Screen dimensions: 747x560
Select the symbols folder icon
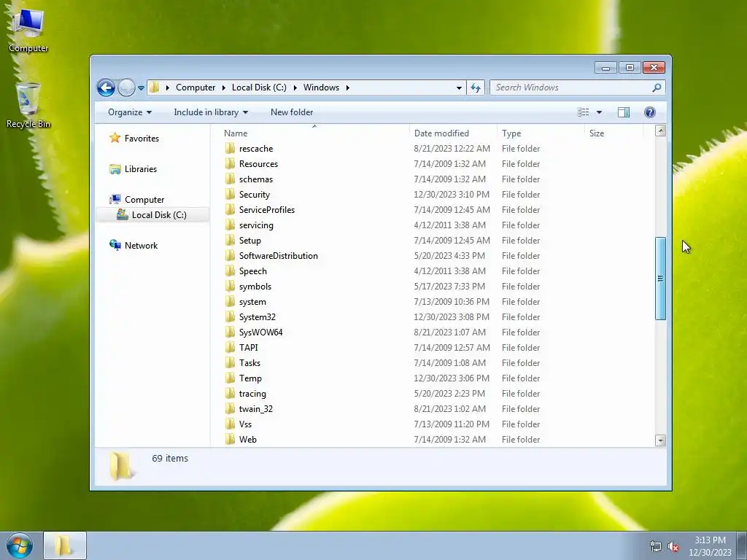coord(230,286)
